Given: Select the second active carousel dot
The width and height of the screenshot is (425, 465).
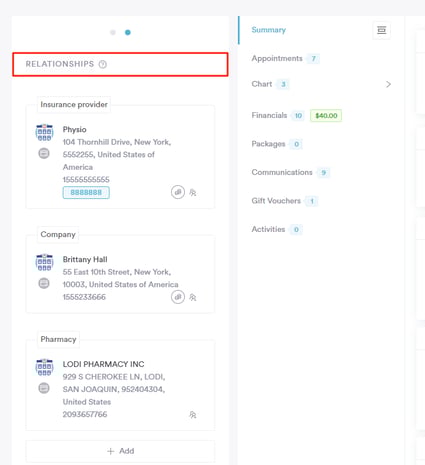Looking at the screenshot, I should 128,32.
